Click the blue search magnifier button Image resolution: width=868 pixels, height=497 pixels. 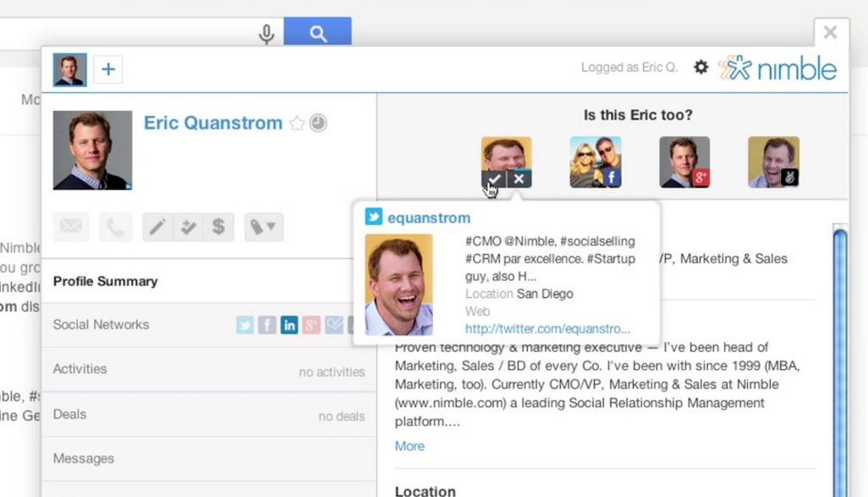click(317, 31)
